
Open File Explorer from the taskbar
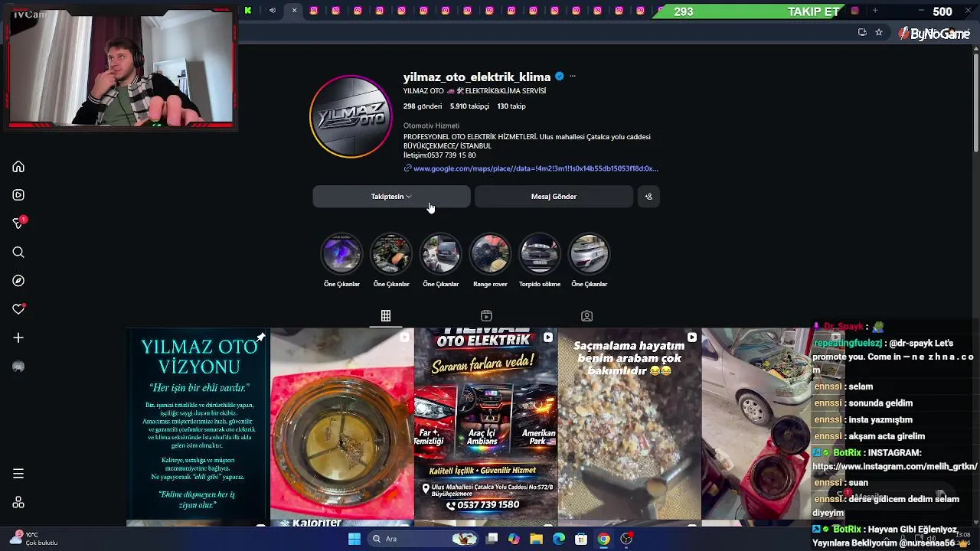click(x=537, y=539)
